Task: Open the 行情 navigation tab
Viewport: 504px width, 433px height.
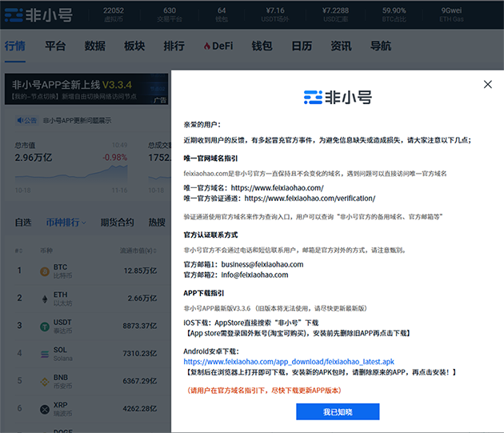Action: (x=14, y=46)
